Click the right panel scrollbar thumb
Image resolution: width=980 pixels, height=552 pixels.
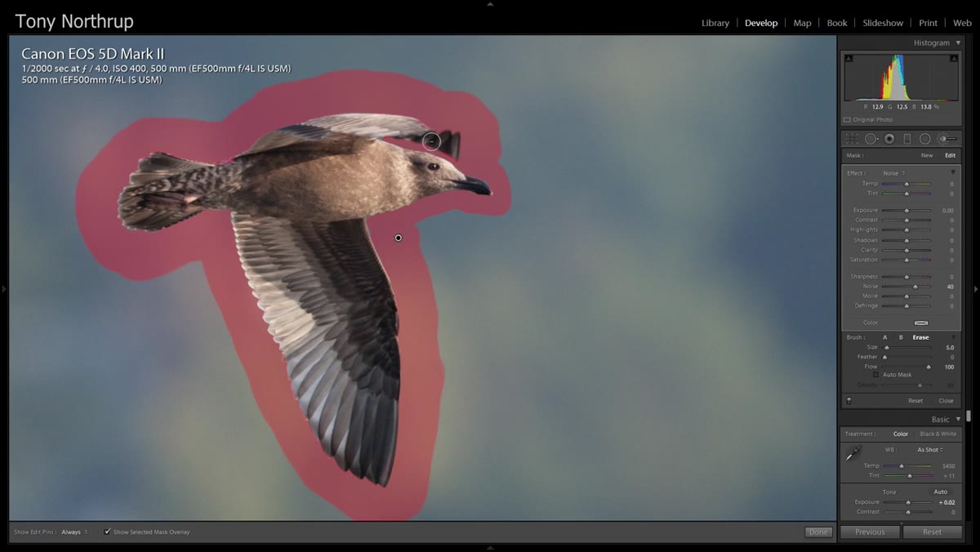[x=969, y=416]
